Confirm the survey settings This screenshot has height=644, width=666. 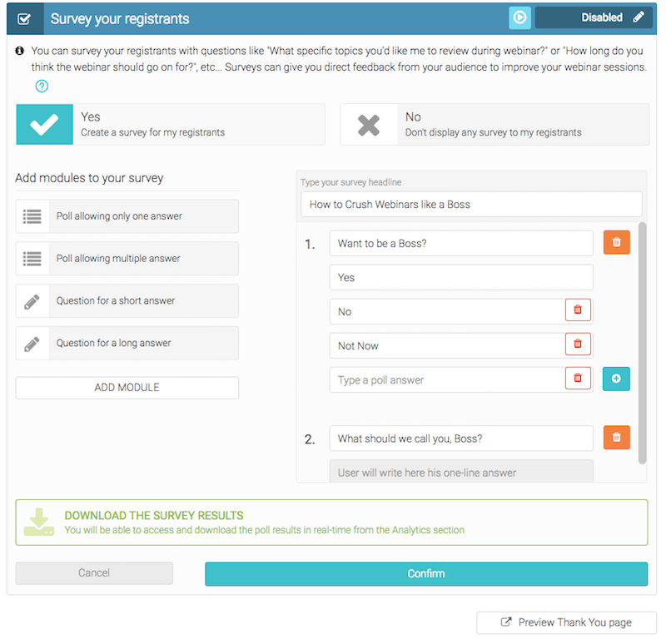(x=425, y=573)
